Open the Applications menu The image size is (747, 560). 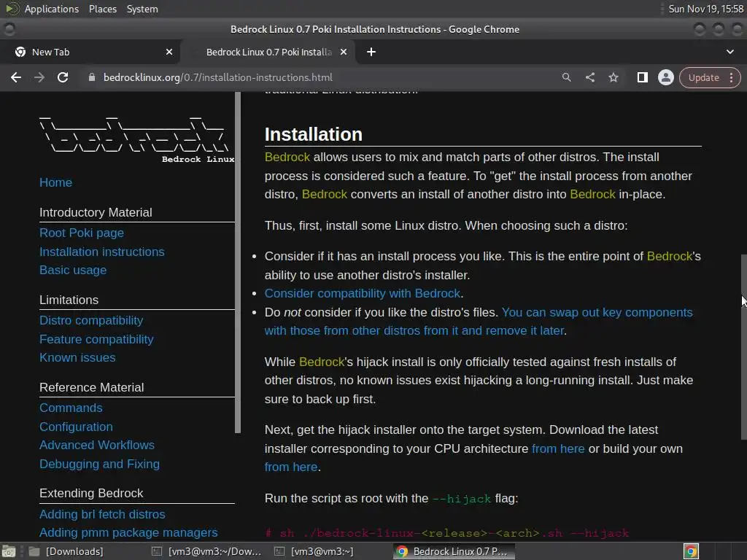(52, 9)
